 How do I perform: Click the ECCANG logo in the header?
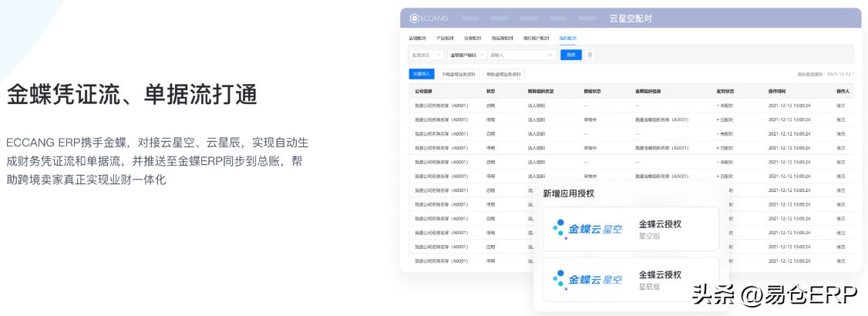coord(429,18)
